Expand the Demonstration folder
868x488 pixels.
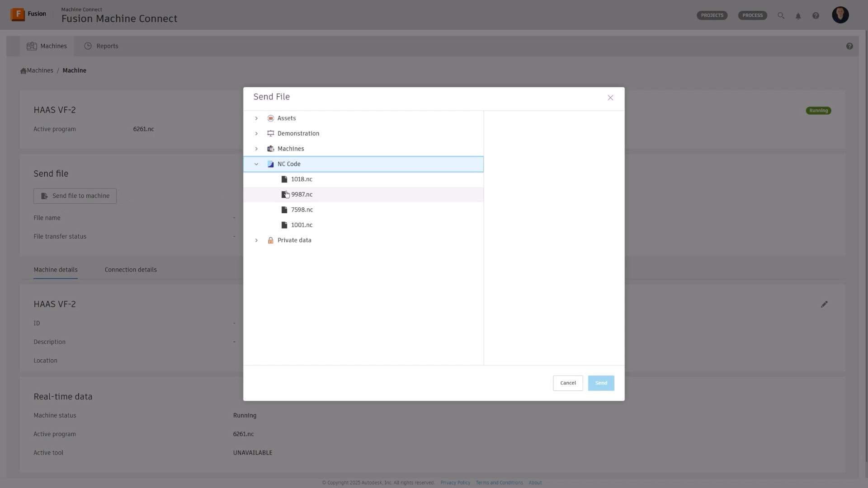click(x=256, y=134)
